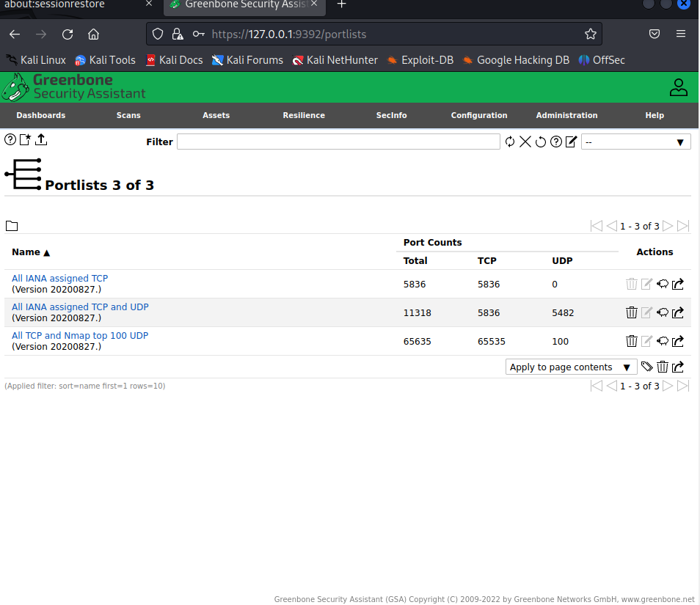The height and width of the screenshot is (605, 700).
Task: Click the Reset to Default Filter icon
Action: 541,142
